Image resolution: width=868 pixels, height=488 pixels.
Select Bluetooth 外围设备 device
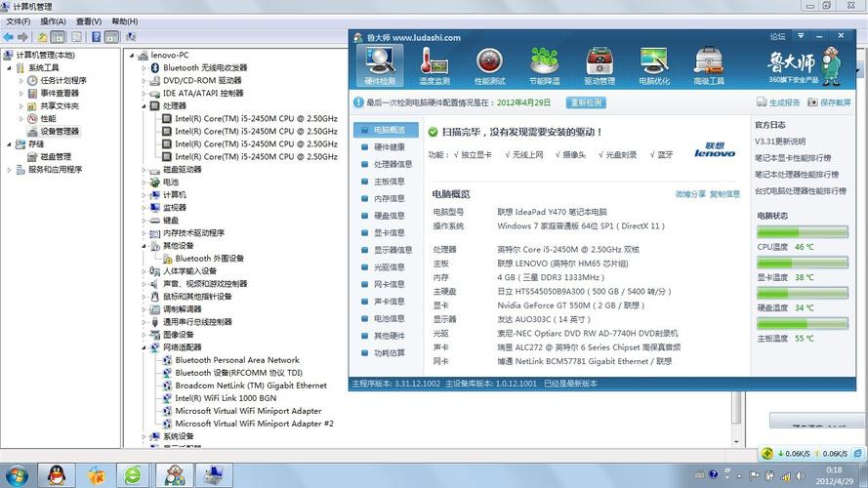tap(209, 259)
